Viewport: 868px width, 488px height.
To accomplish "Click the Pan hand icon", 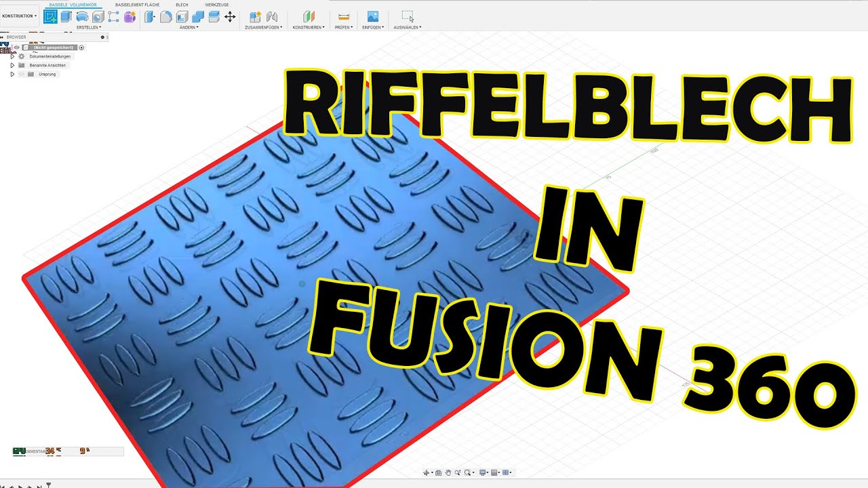I will pyautogui.click(x=448, y=472).
